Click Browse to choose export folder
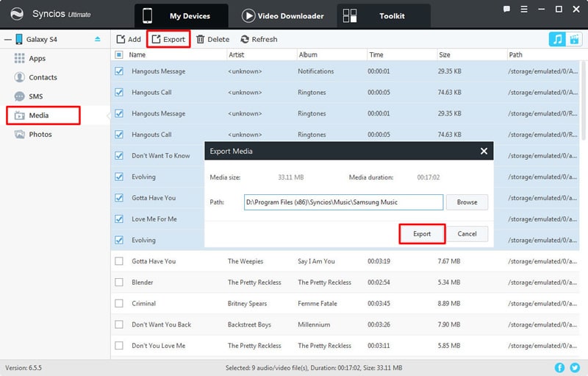Screen dimensions: 588x376 click(x=467, y=202)
